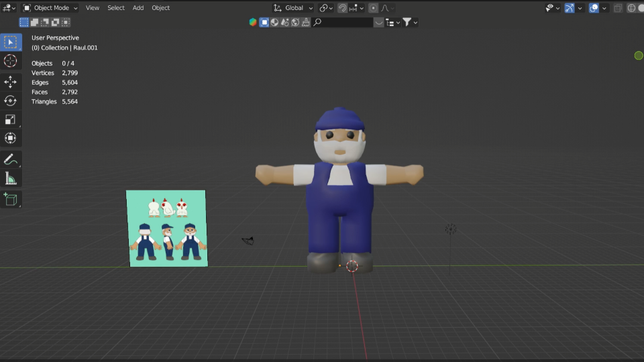The width and height of the screenshot is (644, 362).
Task: Set selection mode to extend
Action: [34, 22]
